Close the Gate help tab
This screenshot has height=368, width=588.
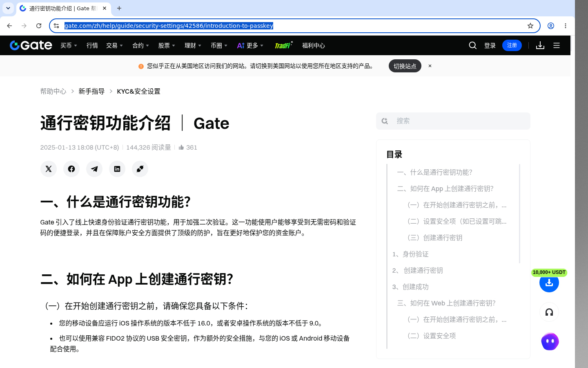point(105,8)
